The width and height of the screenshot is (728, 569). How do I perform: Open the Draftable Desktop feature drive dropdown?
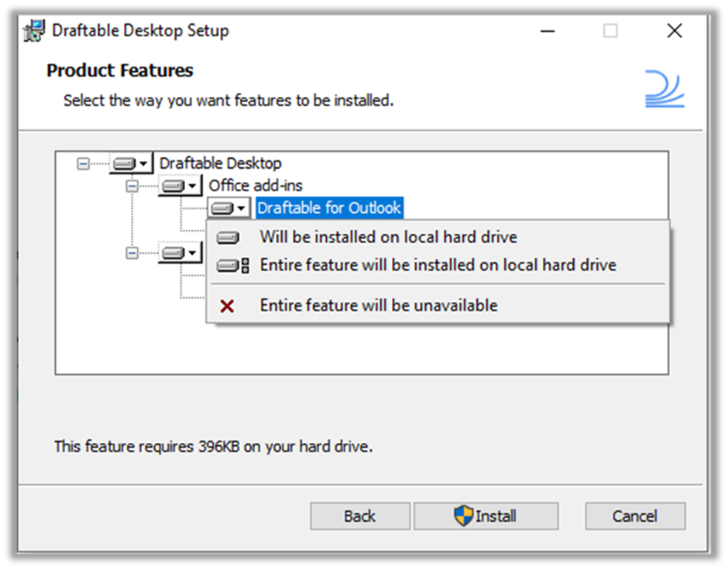point(131,163)
